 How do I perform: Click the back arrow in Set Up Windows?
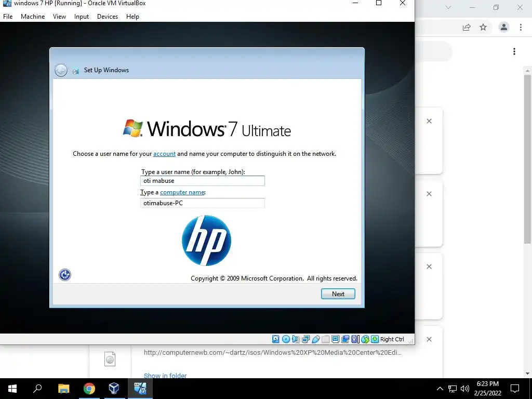[x=61, y=70]
